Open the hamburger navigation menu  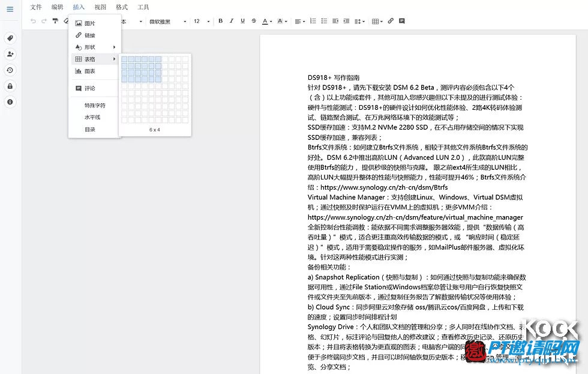pyautogui.click(x=10, y=9)
